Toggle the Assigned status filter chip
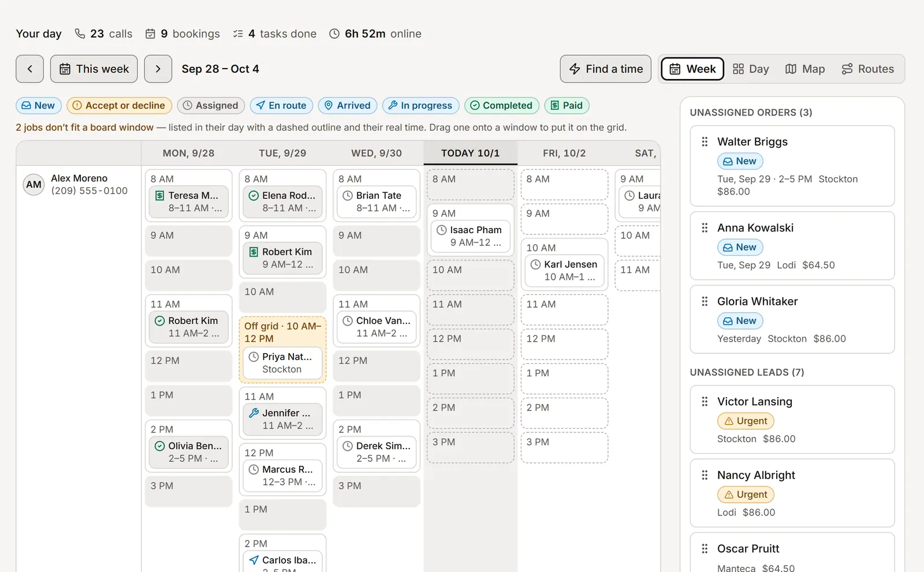 [211, 106]
